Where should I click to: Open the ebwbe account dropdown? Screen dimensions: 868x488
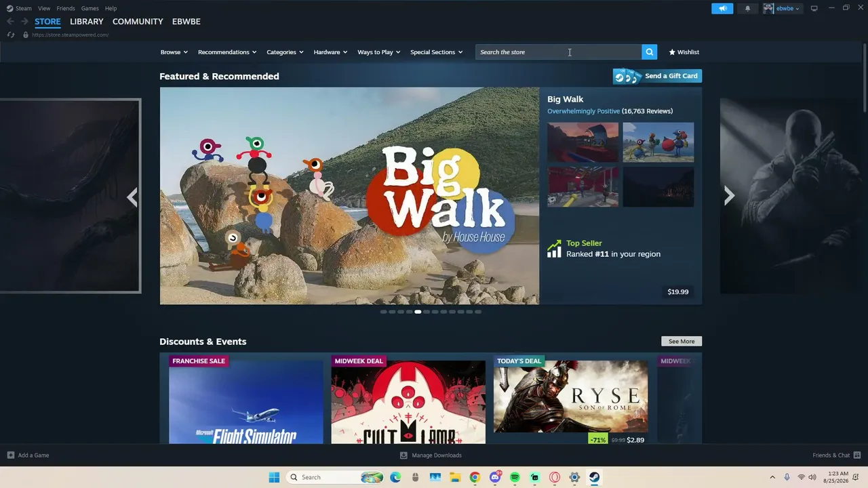[x=788, y=8]
